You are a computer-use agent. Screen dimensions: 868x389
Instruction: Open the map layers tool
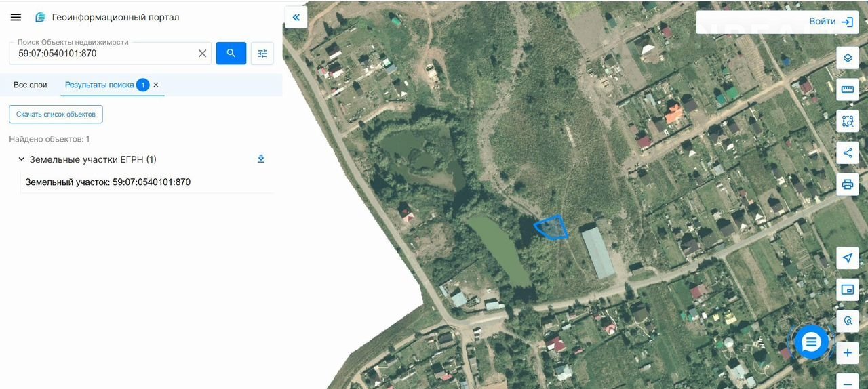pyautogui.click(x=848, y=58)
